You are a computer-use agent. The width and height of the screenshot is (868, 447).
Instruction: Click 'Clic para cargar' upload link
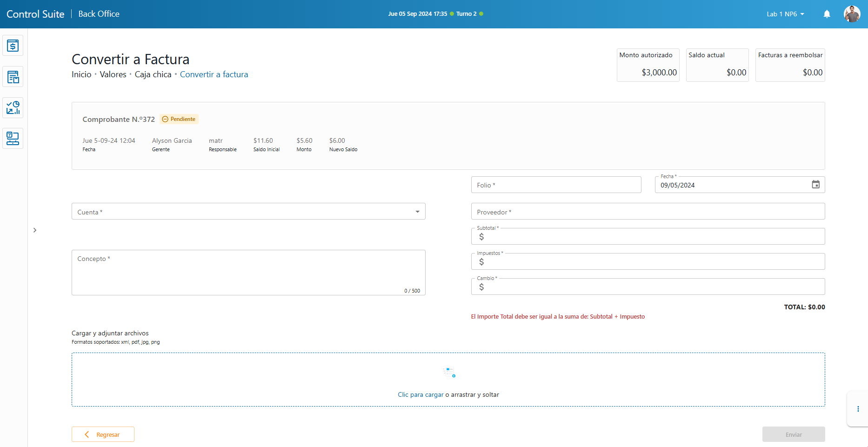pos(421,394)
